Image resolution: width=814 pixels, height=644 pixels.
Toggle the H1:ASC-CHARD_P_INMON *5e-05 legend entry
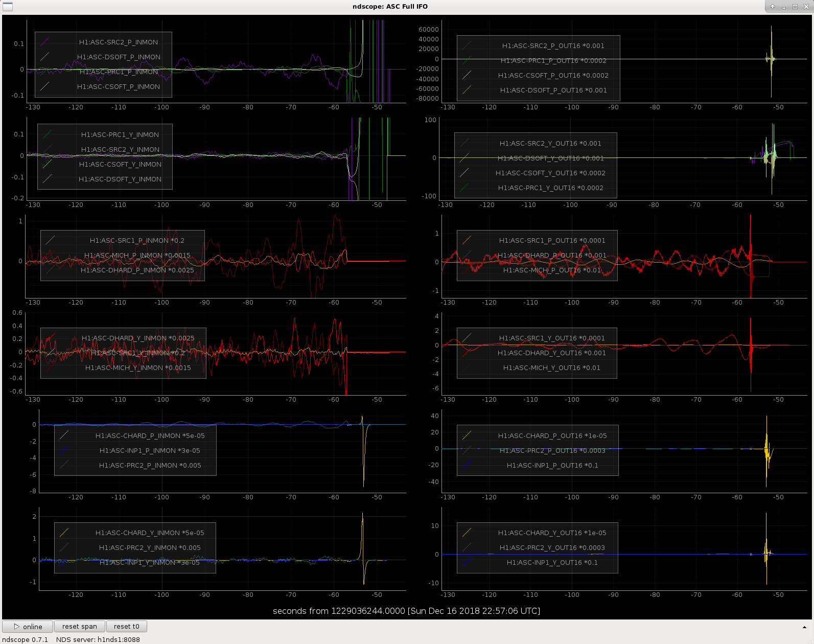point(150,435)
